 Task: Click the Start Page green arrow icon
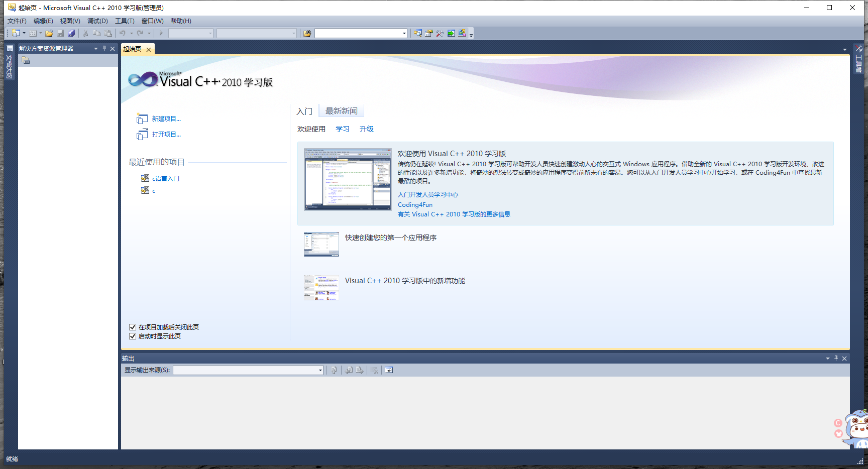[x=451, y=33]
